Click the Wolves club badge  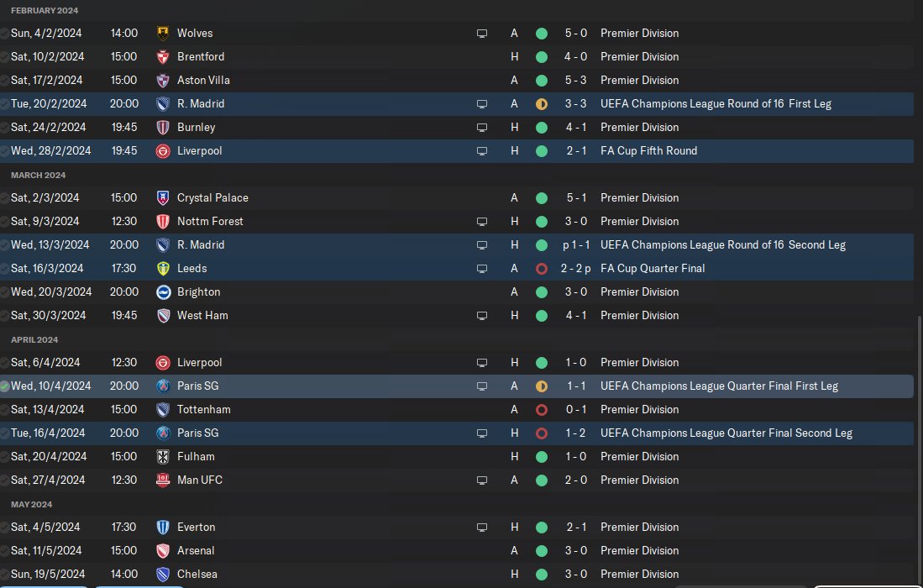[x=163, y=34]
